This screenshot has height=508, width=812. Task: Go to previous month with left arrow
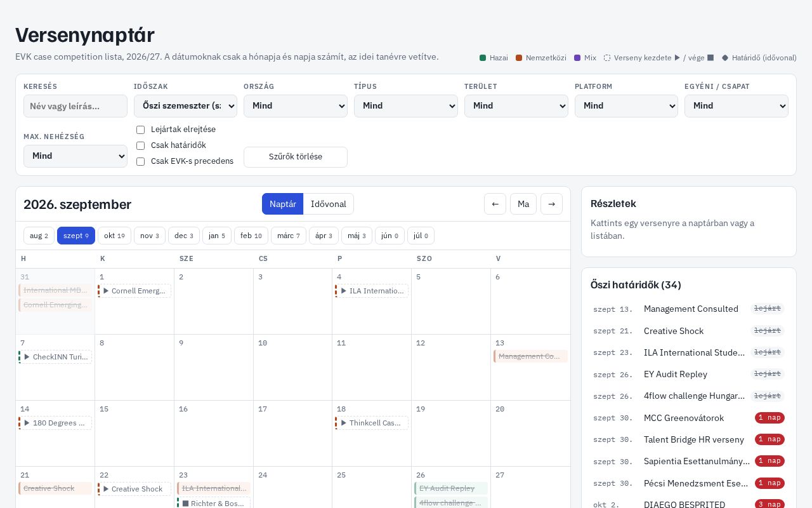(x=495, y=204)
